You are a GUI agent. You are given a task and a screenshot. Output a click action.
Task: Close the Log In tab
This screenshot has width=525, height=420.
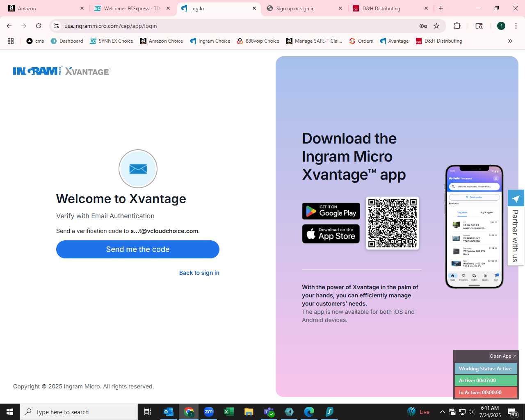[x=254, y=8]
